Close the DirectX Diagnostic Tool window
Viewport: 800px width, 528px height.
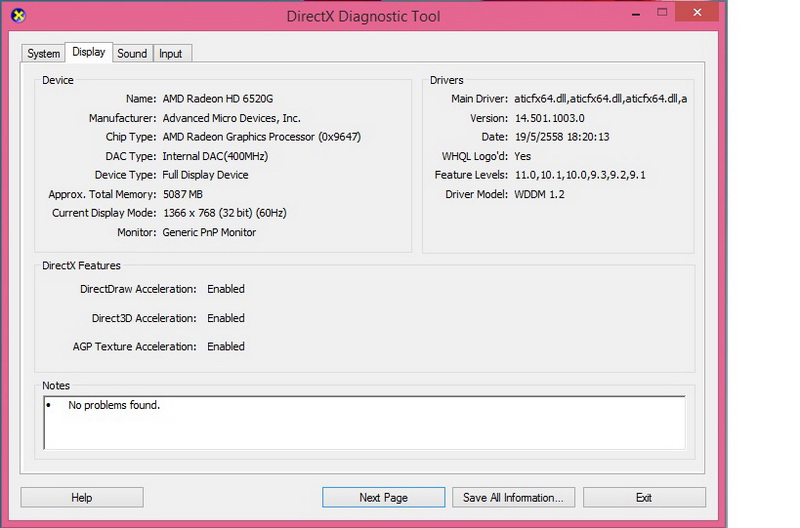(x=697, y=12)
